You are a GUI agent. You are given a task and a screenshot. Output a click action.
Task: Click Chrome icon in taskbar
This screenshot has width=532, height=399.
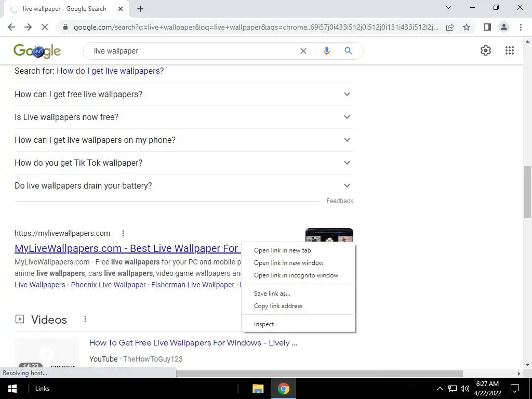pyautogui.click(x=283, y=389)
